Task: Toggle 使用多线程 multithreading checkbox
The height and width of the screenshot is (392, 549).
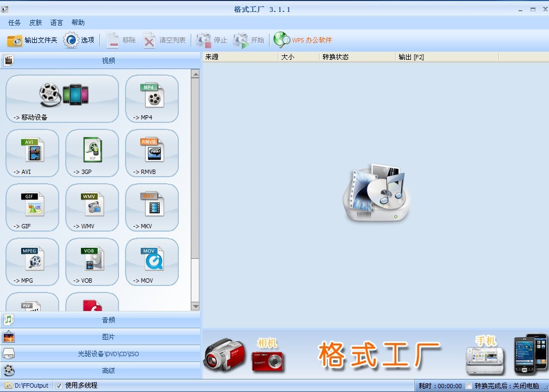Action: tap(59, 385)
